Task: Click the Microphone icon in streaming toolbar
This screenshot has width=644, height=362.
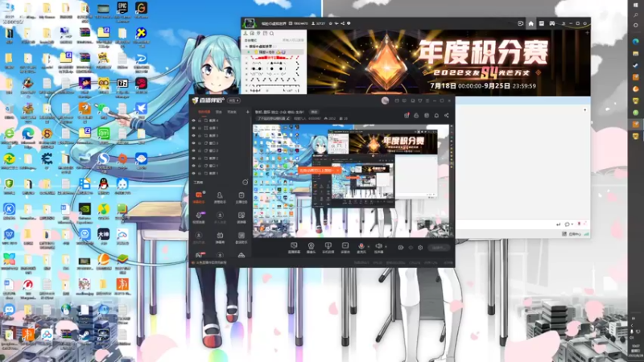Action: [x=361, y=248]
